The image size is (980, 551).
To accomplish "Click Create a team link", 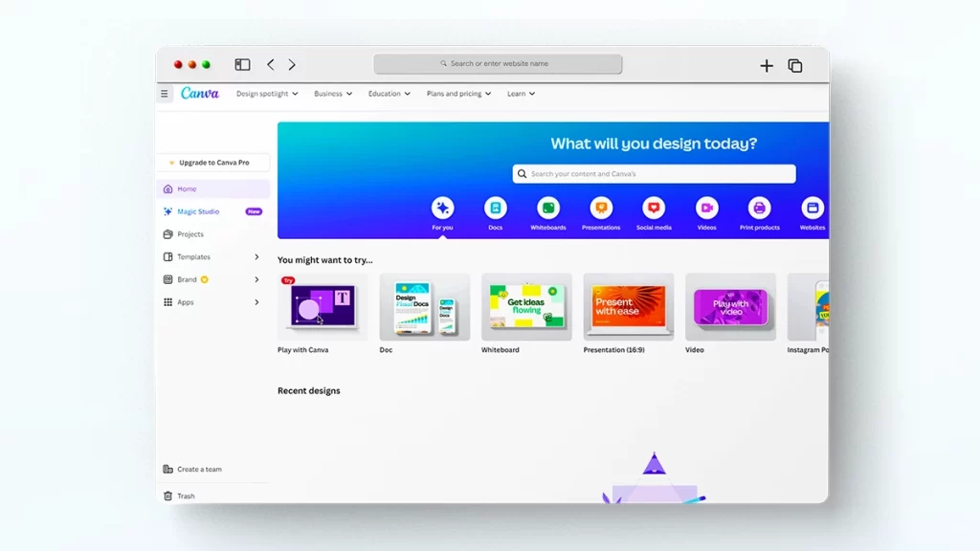I will tap(198, 470).
